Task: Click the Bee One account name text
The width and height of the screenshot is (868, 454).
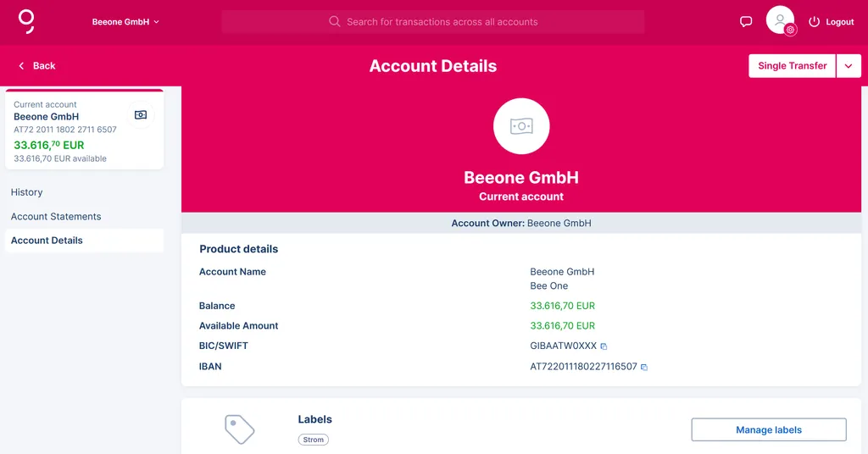Action: pos(548,286)
